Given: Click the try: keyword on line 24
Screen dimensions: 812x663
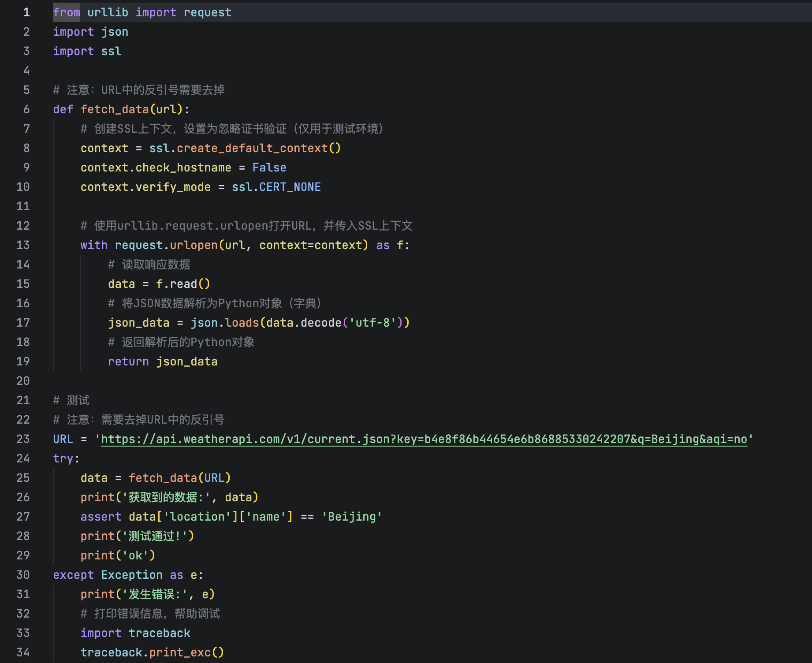Looking at the screenshot, I should pyautogui.click(x=65, y=458).
